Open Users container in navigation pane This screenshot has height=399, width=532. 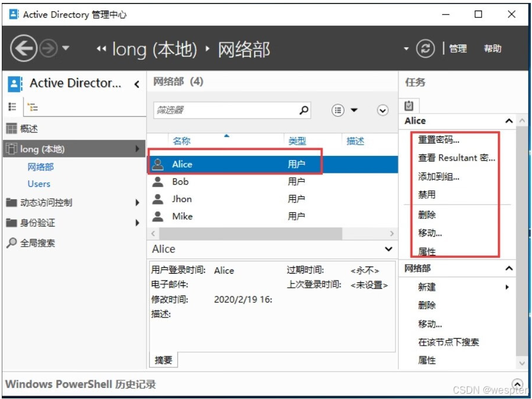[x=39, y=184]
